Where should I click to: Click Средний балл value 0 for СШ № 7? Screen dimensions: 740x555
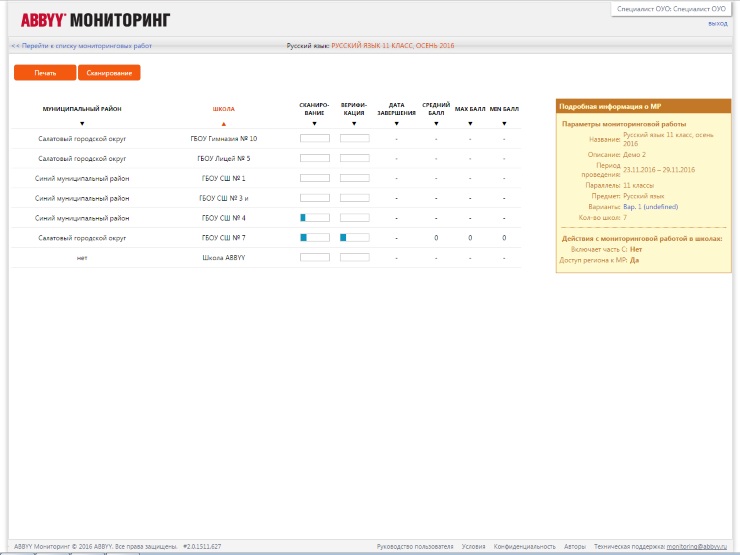pos(436,238)
